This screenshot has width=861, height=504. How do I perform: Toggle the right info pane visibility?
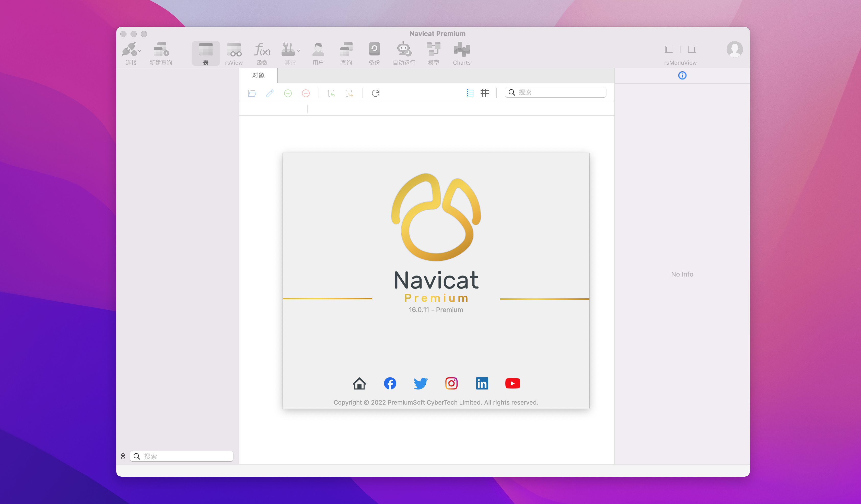[692, 50]
